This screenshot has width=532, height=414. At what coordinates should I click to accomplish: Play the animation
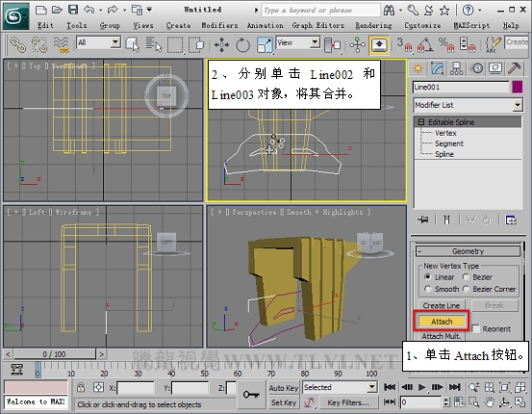point(421,387)
